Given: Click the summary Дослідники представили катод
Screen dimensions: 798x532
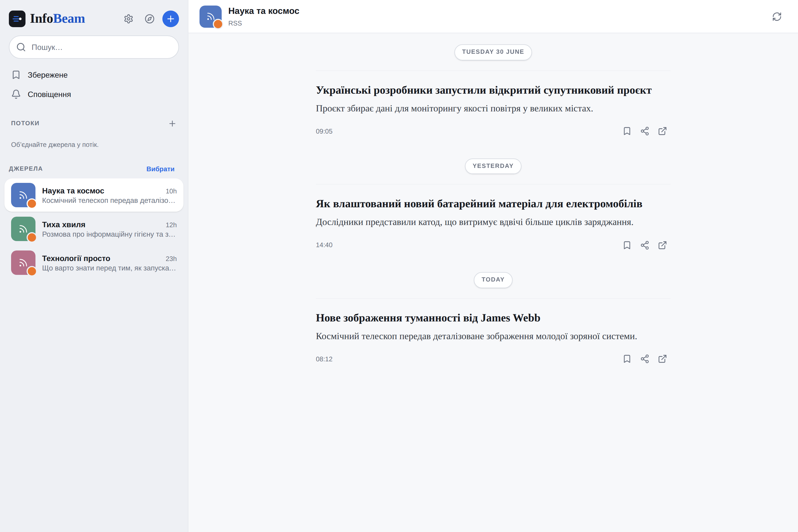Looking at the screenshot, I should coord(475,222).
